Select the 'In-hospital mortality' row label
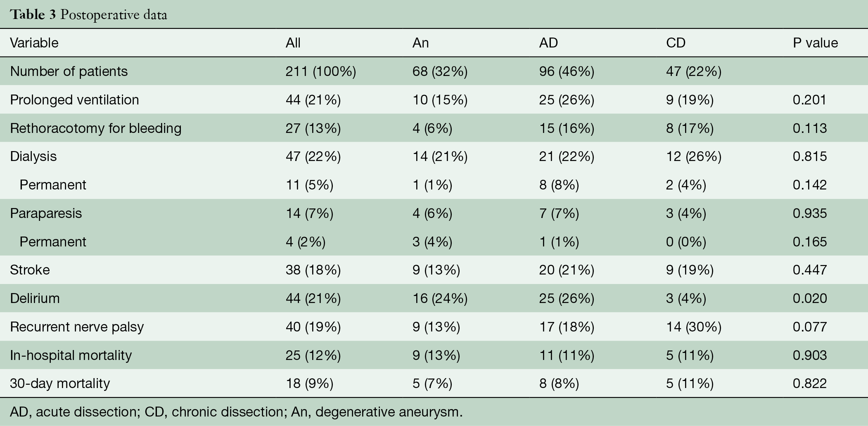This screenshot has width=868, height=426. click(x=71, y=355)
